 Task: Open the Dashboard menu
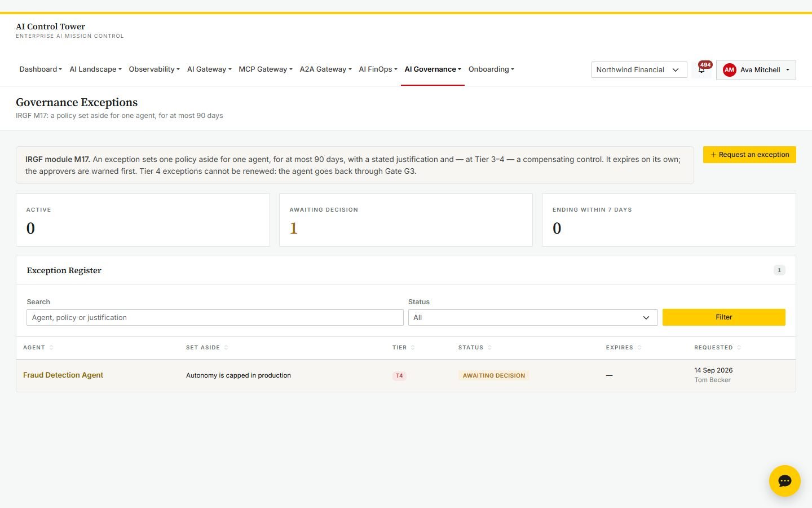(x=41, y=69)
